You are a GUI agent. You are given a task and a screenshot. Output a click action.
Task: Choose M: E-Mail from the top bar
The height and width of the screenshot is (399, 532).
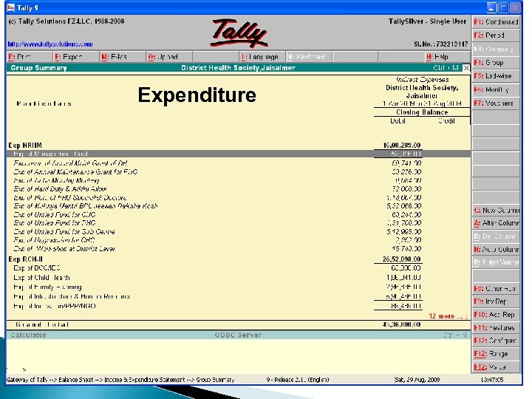click(123, 57)
